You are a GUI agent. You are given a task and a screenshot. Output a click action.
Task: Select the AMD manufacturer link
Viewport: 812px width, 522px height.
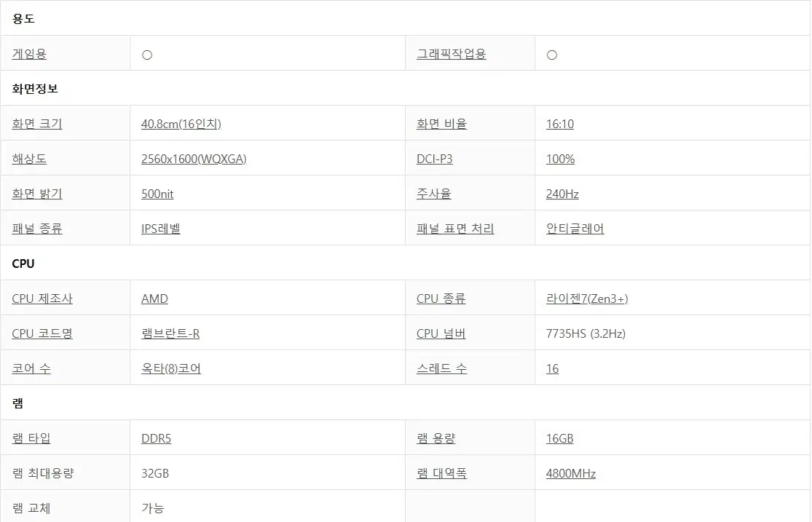tap(154, 298)
